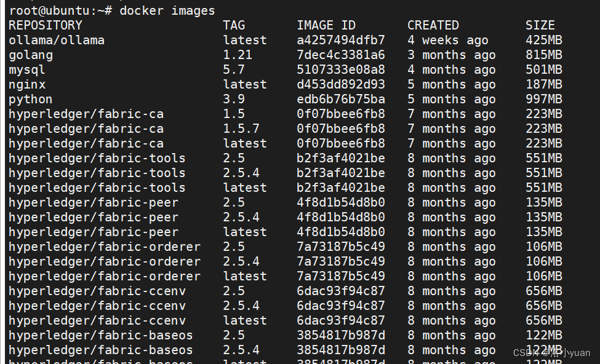Select tag 2.5.4 in fabric-tools row

241,173
